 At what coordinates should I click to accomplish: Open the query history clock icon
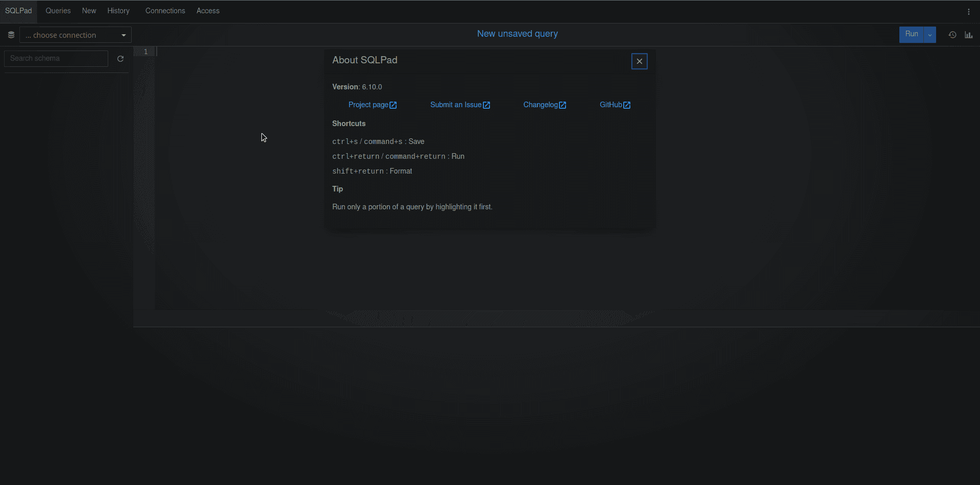coord(952,35)
